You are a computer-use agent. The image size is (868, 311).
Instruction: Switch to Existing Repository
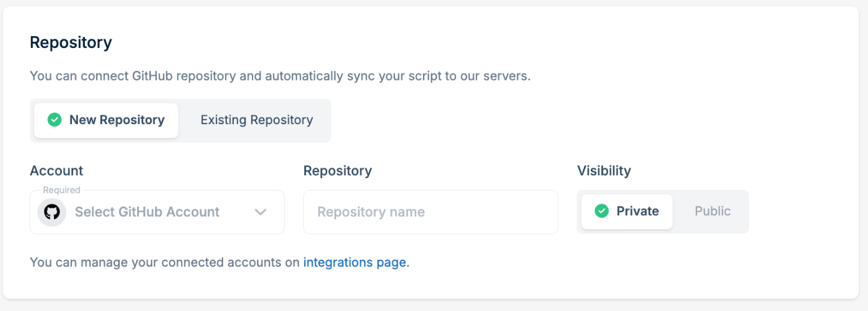(x=256, y=120)
